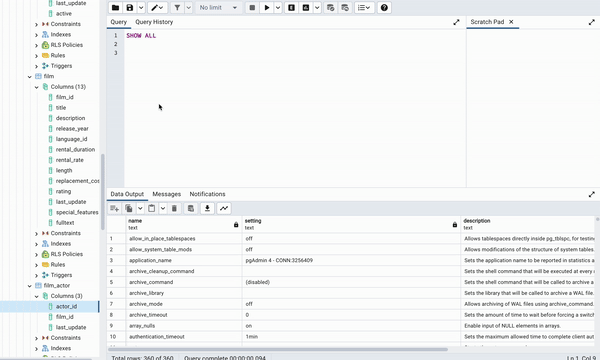The image size is (600, 360).
Task: Collapse the film table node
Action: pyautogui.click(x=29, y=77)
